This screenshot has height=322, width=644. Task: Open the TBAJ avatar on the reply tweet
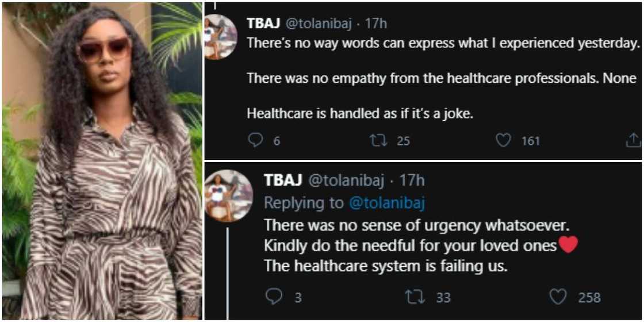click(x=228, y=195)
